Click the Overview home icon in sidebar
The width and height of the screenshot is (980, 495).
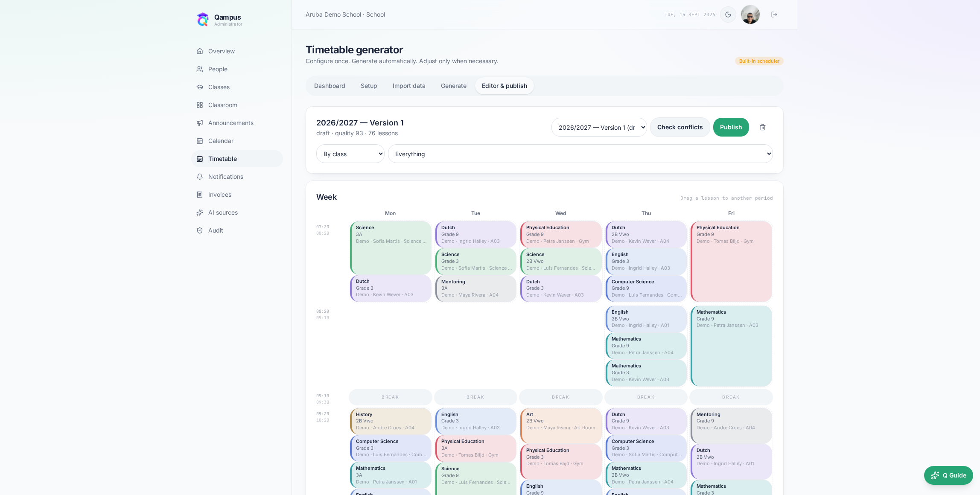(x=200, y=51)
